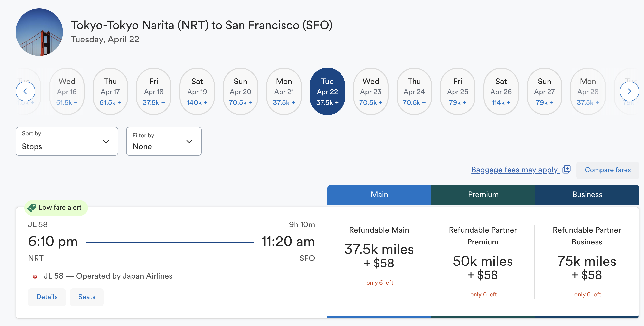This screenshot has height=326, width=644.
Task: Open Baggage fees may apply link
Action: tap(515, 170)
